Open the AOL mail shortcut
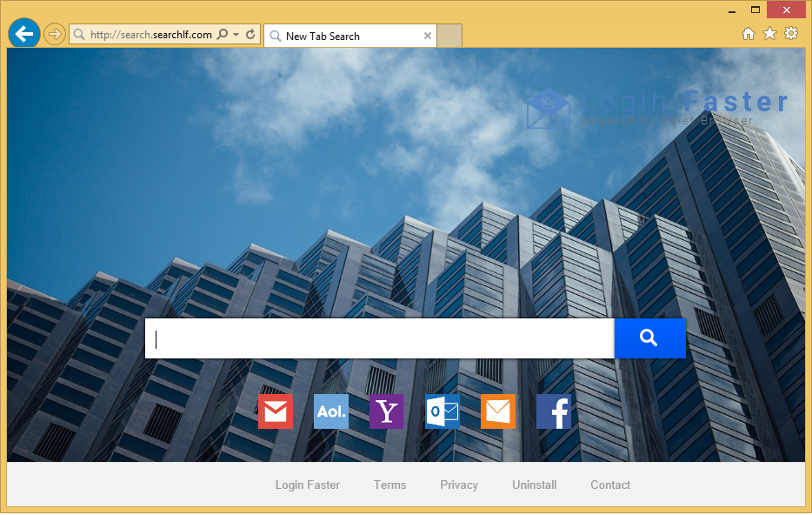Viewport: 812px width, 515px height. coord(331,411)
